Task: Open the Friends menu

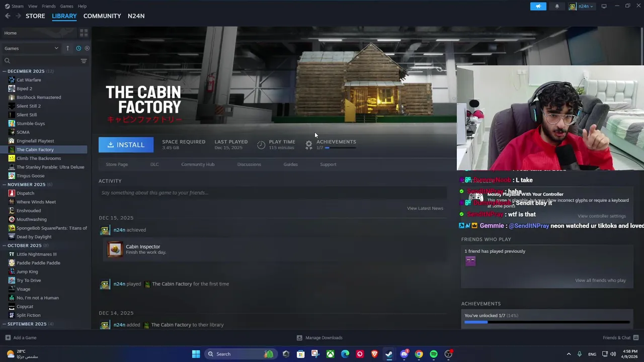Action: (49, 6)
